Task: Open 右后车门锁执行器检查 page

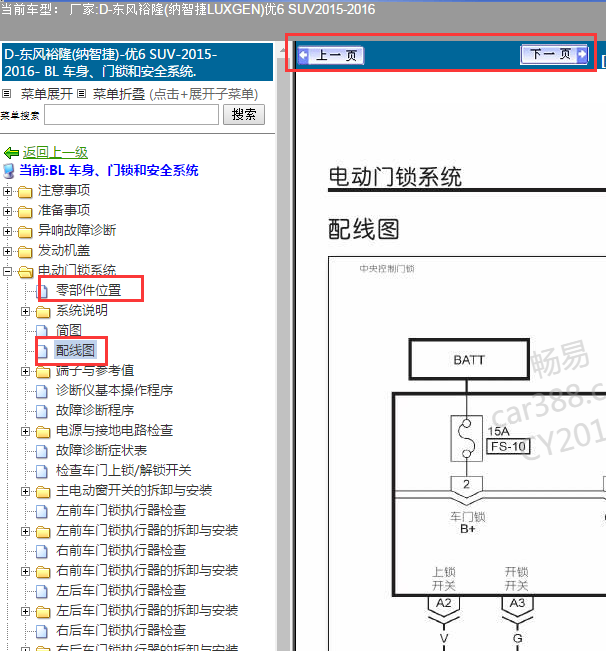Action: pyautogui.click(x=121, y=630)
